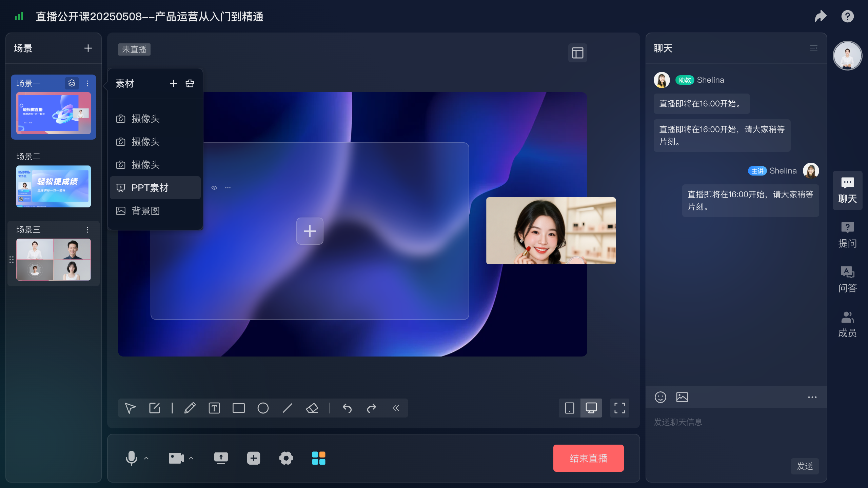This screenshot has height=488, width=868.
Task: Switch to portrait mobile view
Action: click(x=570, y=408)
